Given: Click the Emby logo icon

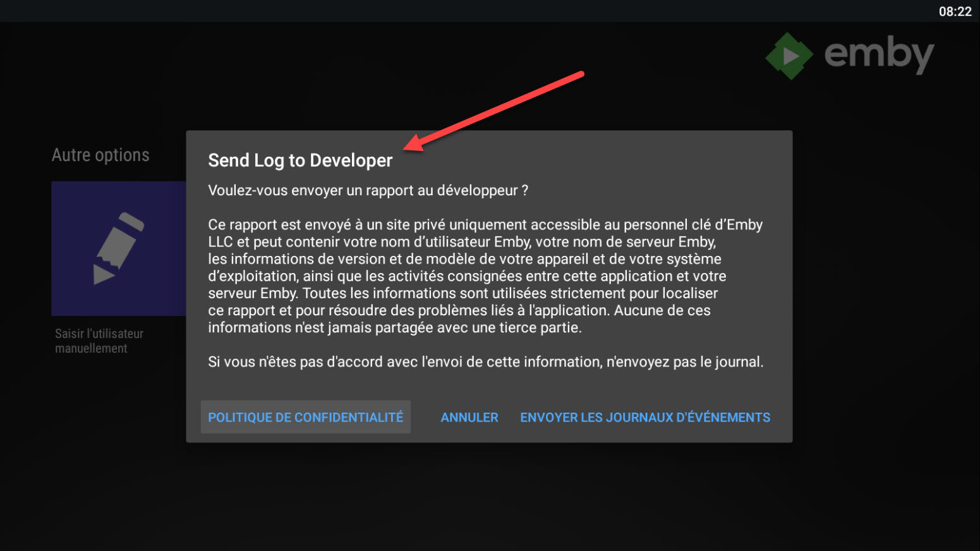Looking at the screenshot, I should 789,56.
